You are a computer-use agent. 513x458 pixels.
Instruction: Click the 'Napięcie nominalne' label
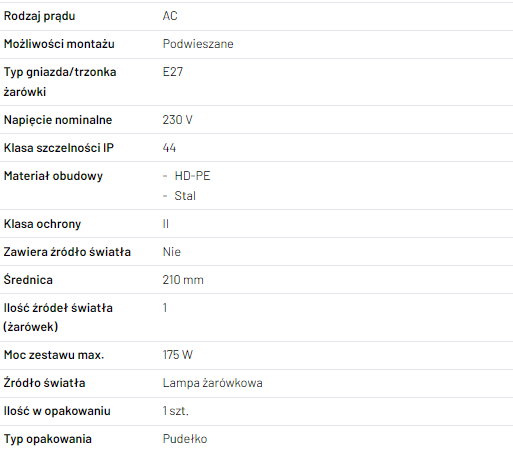(58, 120)
